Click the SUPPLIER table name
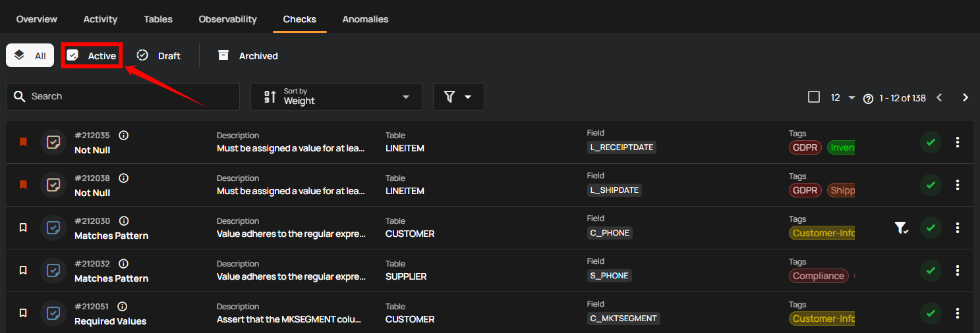 [406, 276]
